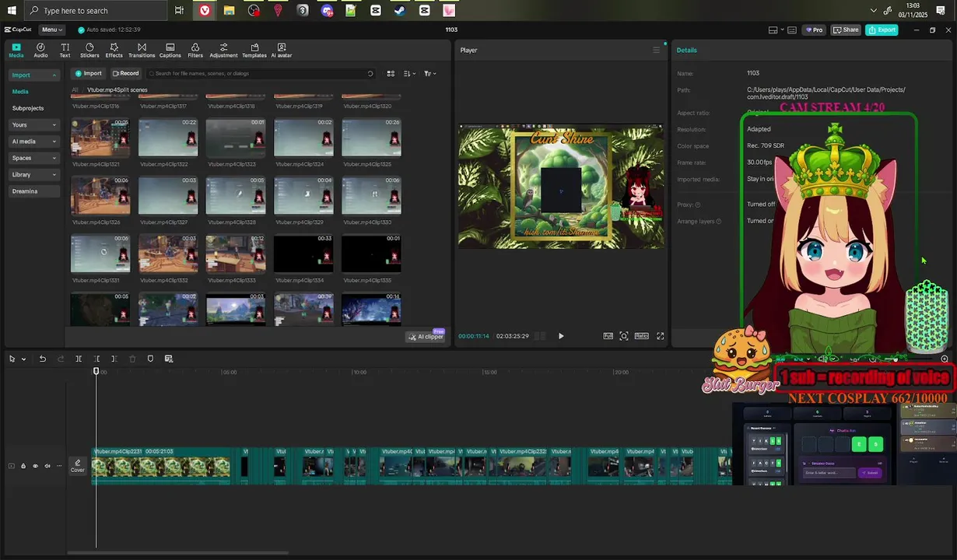The height and width of the screenshot is (560, 957).
Task: Open Dreamina in the left sidebar
Action: tap(34, 191)
